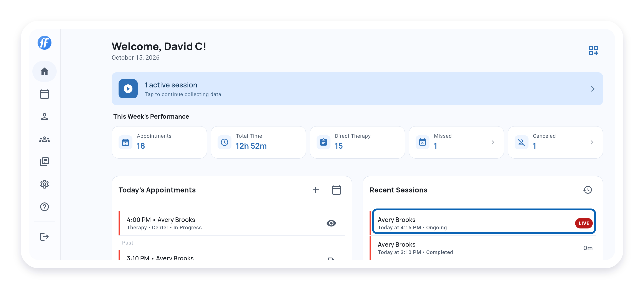The width and height of the screenshot is (644, 289).
Task: Click the Missed calendar-x icon
Action: (x=422, y=142)
